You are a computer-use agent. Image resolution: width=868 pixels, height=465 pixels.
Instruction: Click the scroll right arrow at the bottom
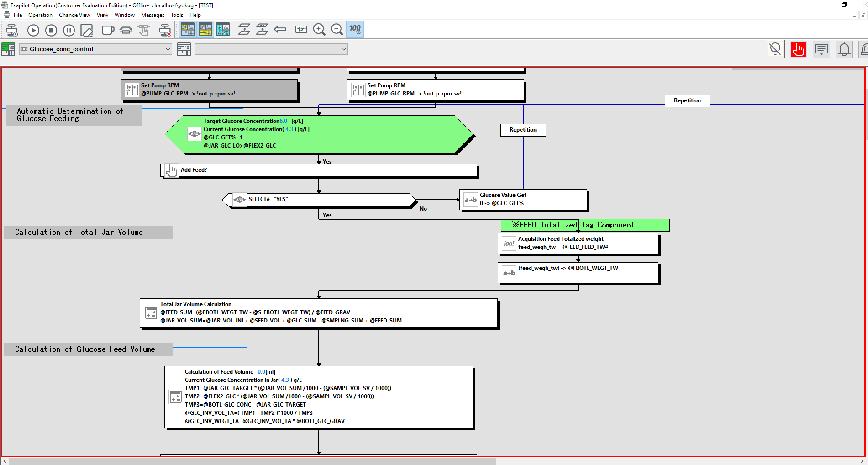(x=862, y=461)
